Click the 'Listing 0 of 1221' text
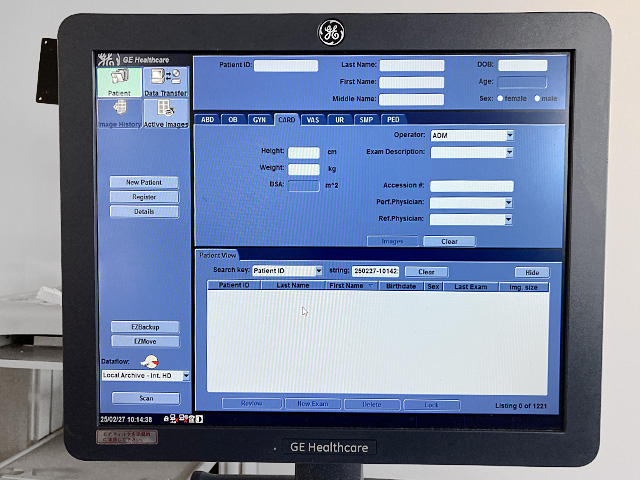This screenshot has width=640, height=480. click(521, 406)
